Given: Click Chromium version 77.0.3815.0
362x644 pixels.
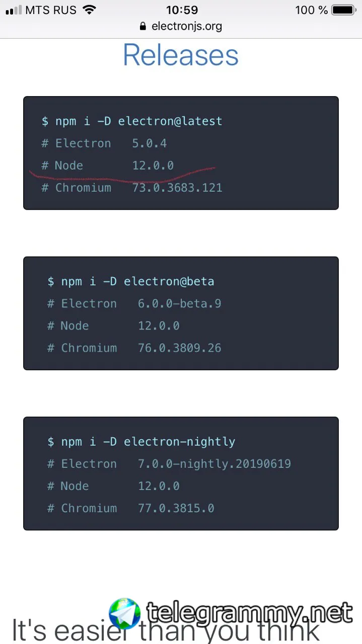Looking at the screenshot, I should point(176,508).
